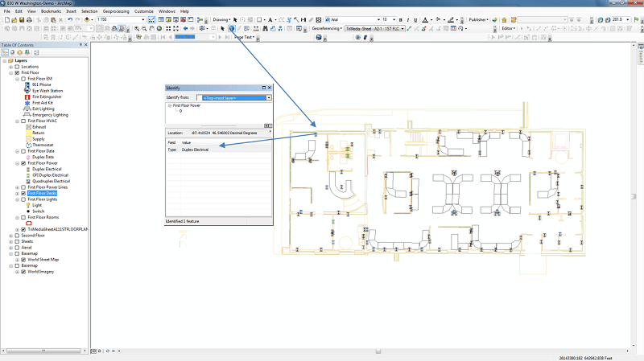Expand First Floor Power Lines layer
Viewport: 644px width, 361px height.
tap(17, 187)
